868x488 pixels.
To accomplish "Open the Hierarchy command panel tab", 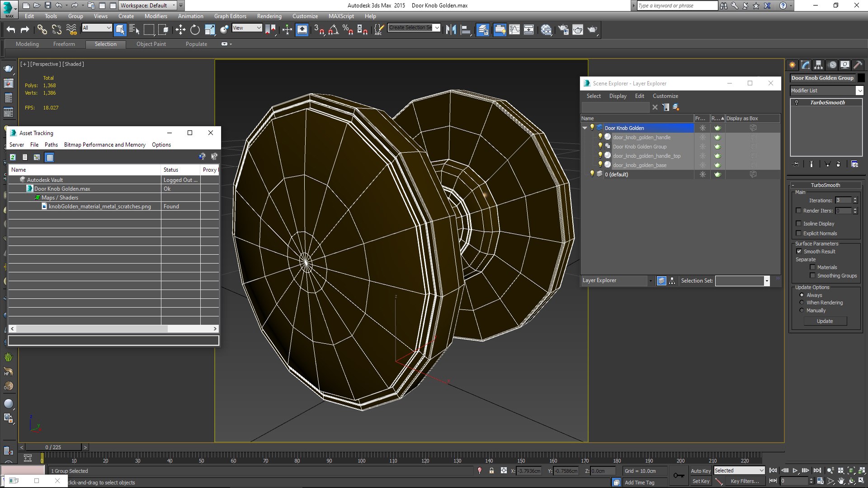I will click(x=818, y=65).
